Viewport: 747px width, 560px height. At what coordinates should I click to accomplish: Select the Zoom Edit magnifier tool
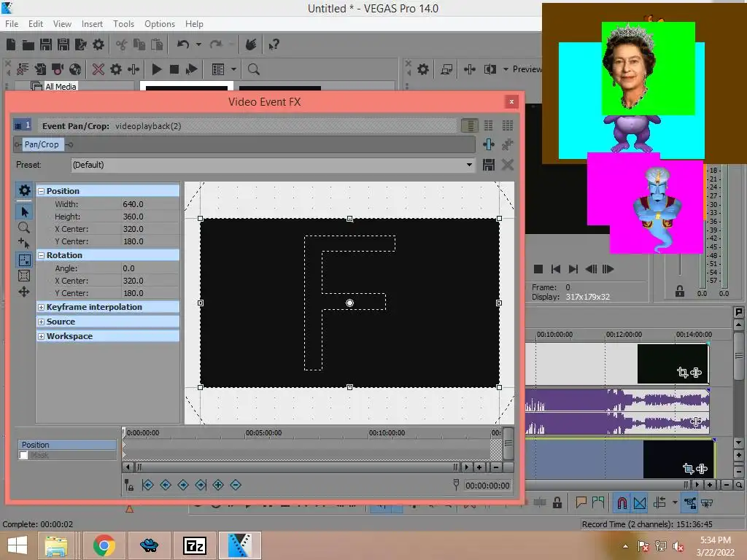24,227
